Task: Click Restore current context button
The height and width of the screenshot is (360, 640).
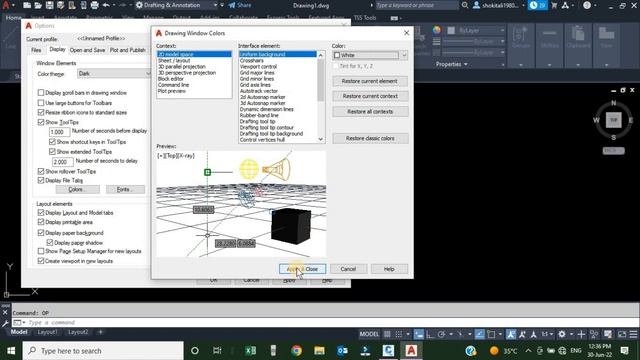Action: (x=370, y=96)
